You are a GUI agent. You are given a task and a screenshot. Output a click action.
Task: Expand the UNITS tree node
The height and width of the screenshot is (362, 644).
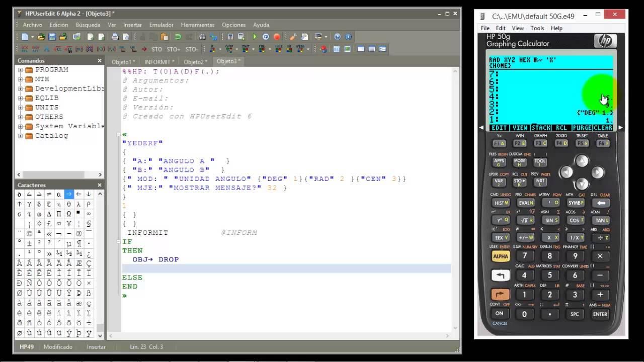(21, 108)
